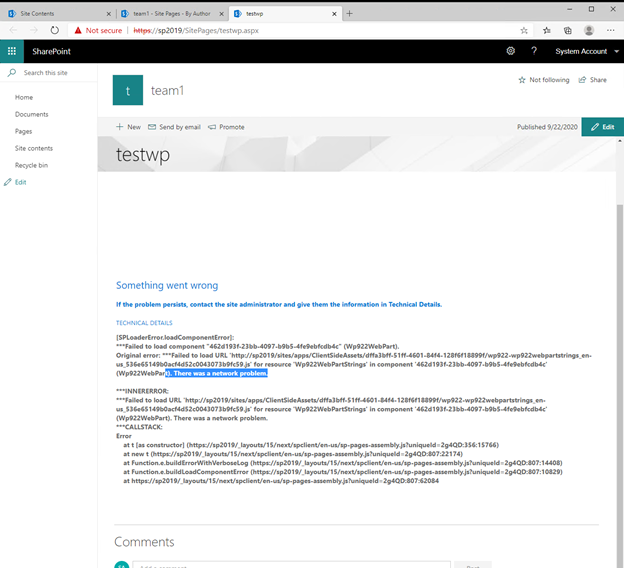624x568 pixels.
Task: Click the Share icon near site header
Action: pyautogui.click(x=582, y=80)
